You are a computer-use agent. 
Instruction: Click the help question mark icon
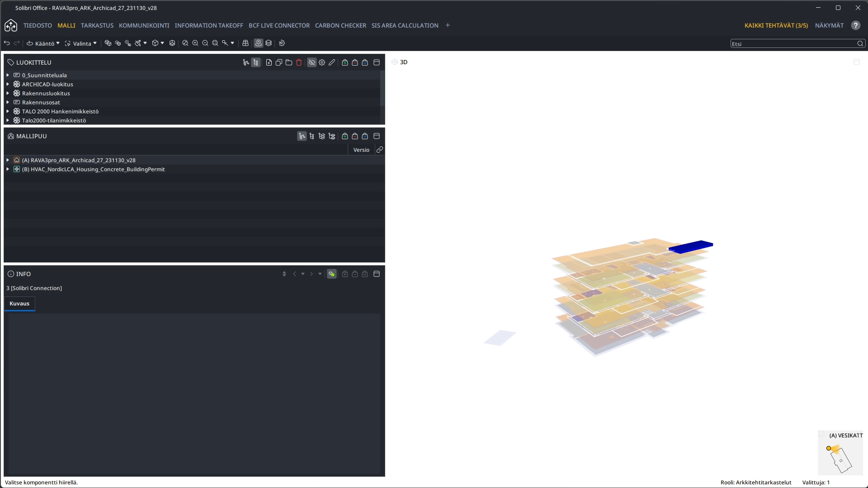(856, 26)
